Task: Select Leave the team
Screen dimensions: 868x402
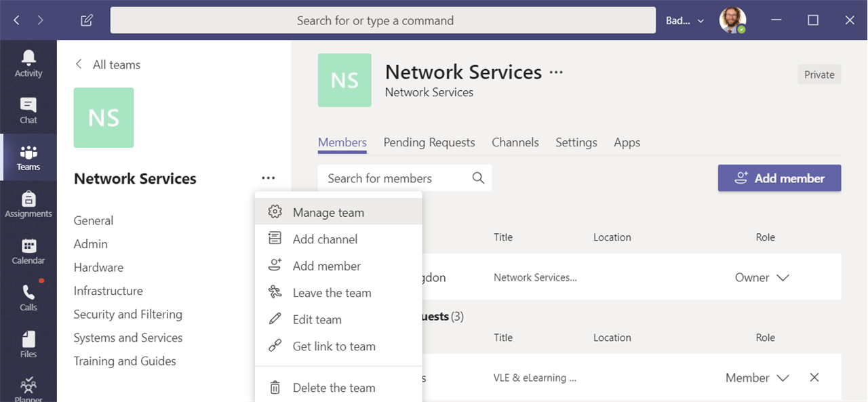Action: click(338, 292)
